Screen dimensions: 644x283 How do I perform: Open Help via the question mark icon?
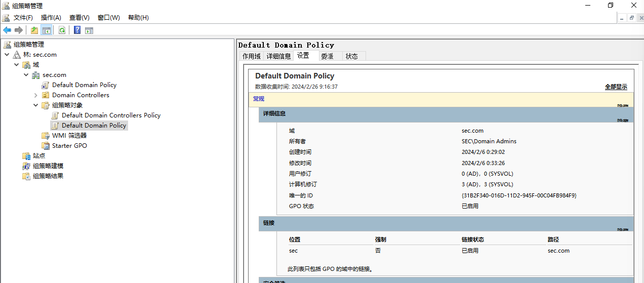pyautogui.click(x=77, y=30)
